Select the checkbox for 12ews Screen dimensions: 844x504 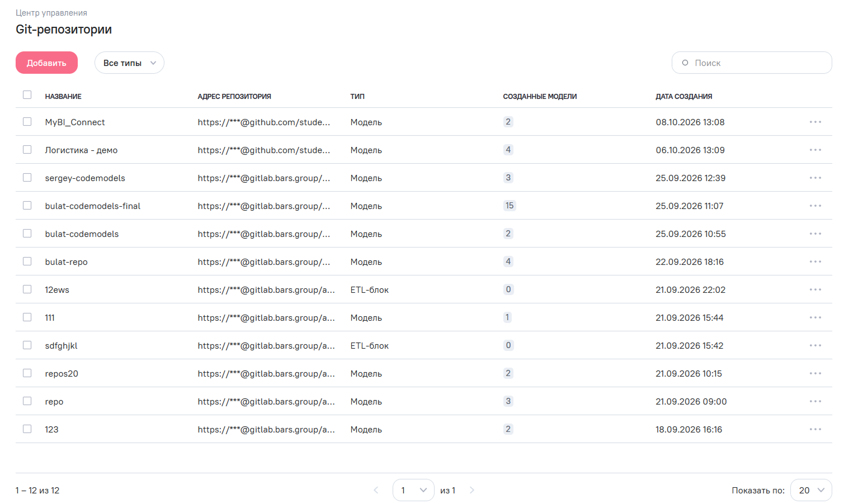click(x=27, y=289)
